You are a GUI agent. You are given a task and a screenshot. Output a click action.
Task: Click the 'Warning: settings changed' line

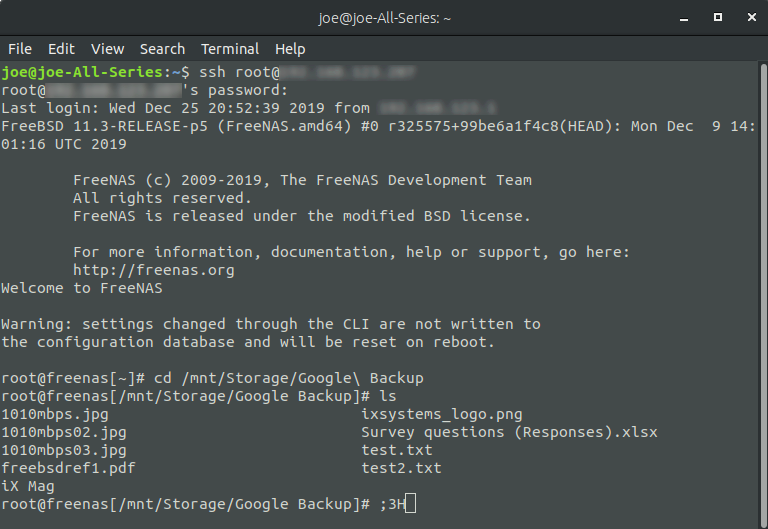pos(271,324)
